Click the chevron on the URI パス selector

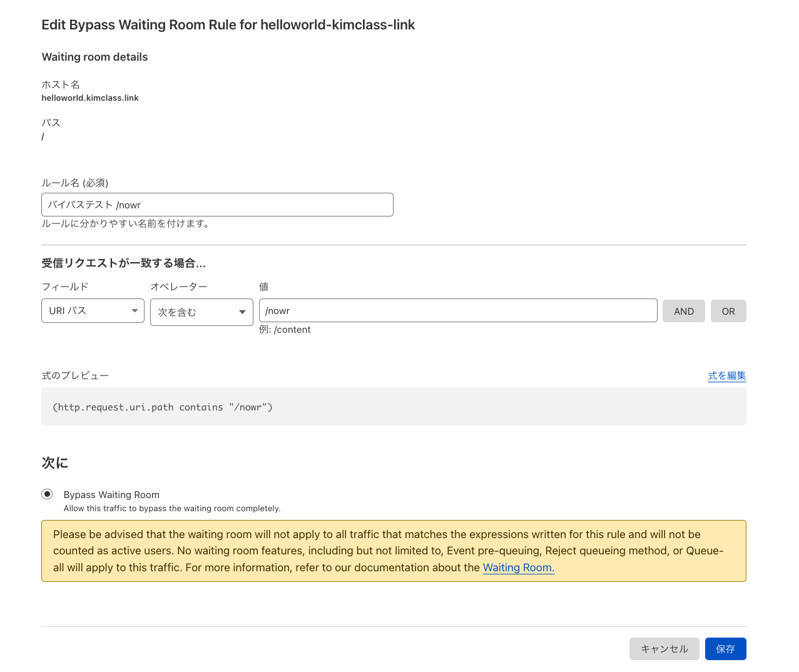134,310
